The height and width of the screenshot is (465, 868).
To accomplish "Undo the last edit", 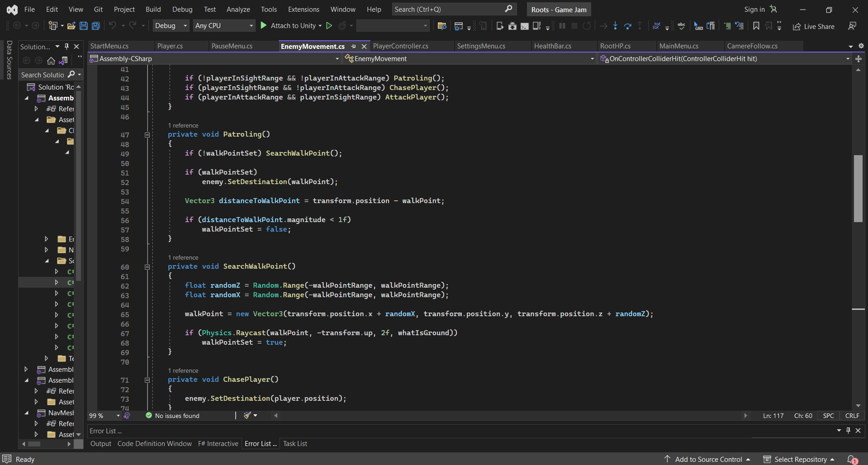I will point(113,26).
